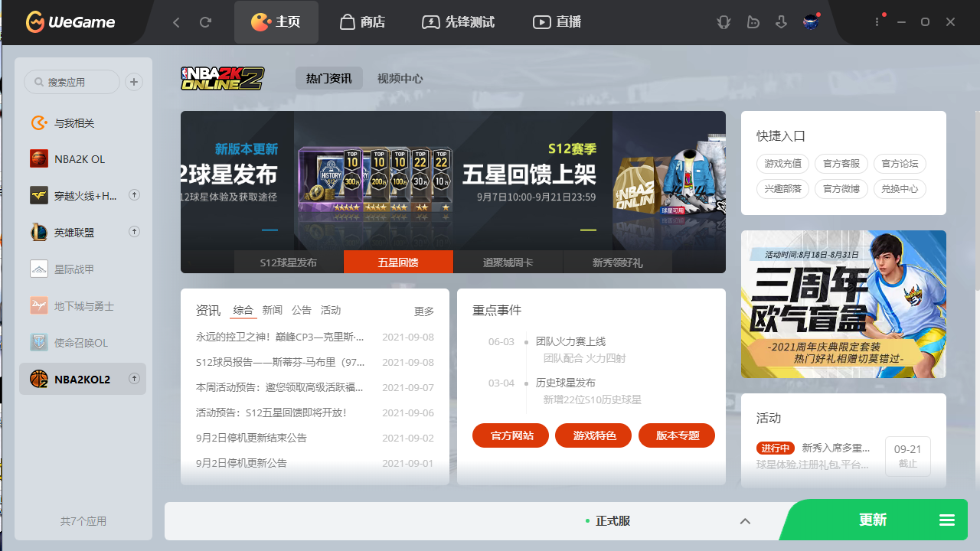Click the green 更新 update button

point(873,520)
